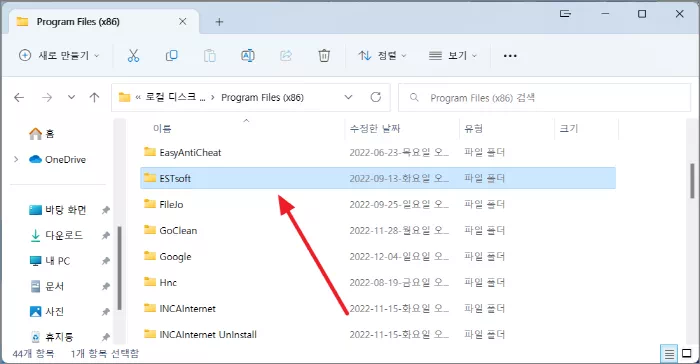Click the Cut scissors icon

133,56
